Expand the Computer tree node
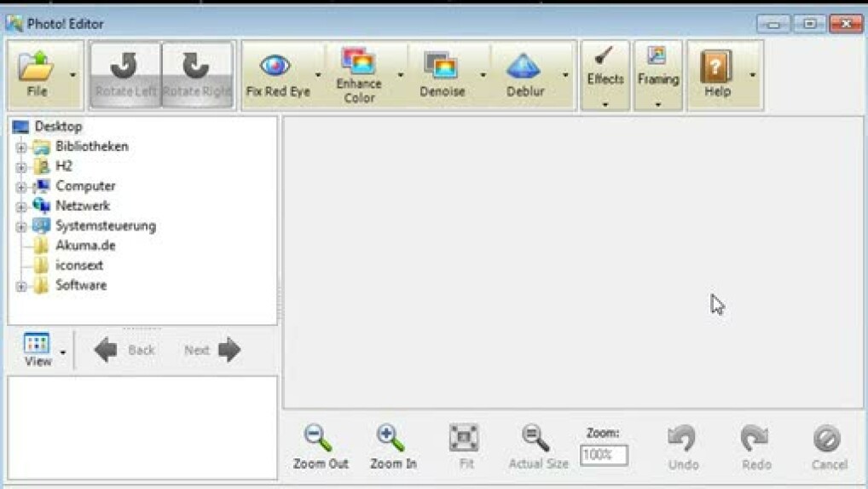This screenshot has width=868, height=489. (x=20, y=186)
